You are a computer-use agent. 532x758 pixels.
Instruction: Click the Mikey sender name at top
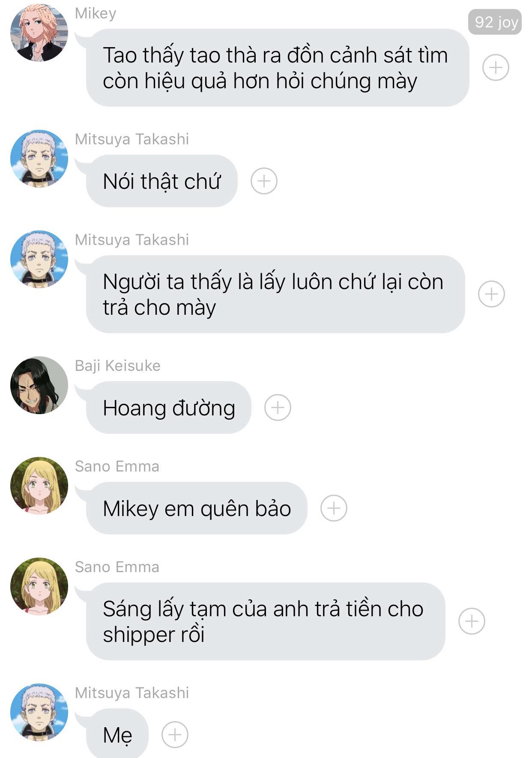point(96,14)
